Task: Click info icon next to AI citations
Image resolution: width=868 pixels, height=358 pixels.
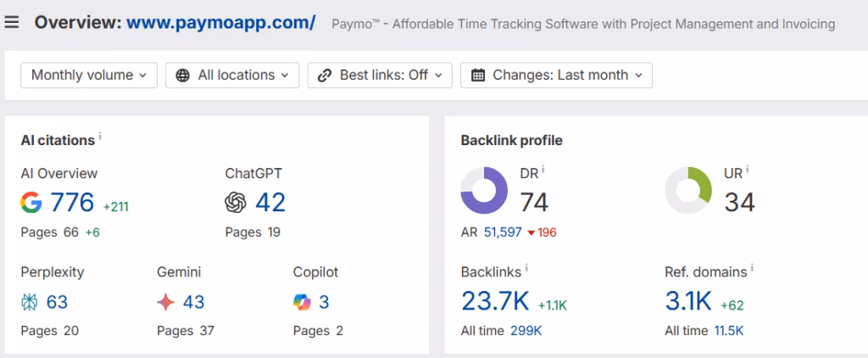Action: [100, 137]
